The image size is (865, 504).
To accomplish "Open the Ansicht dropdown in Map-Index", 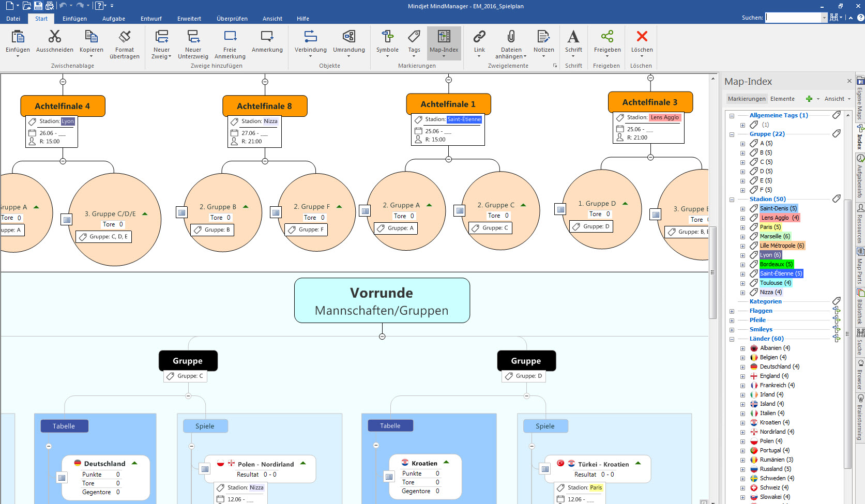I will point(837,99).
